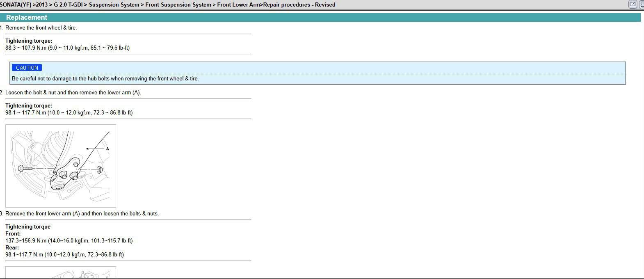
Task: Click the blue CAUTION badge
Action: pyautogui.click(x=27, y=68)
